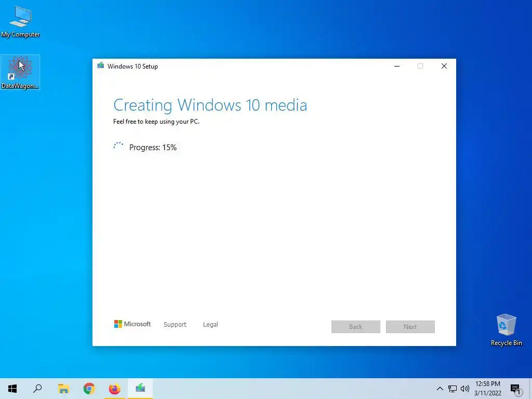Click the 'Creating Windows 10 media' heading
The image size is (532, 399).
(x=210, y=105)
